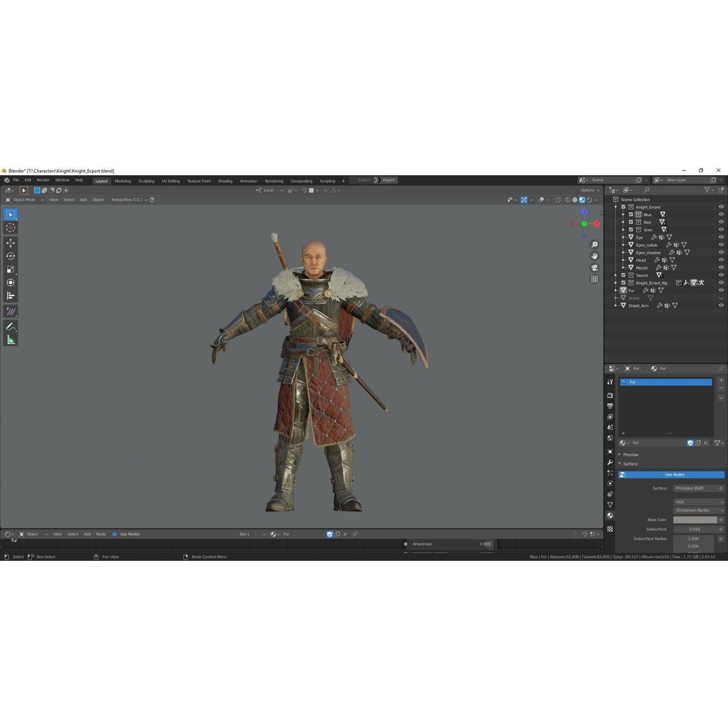Click the outliner search magnifier icon

coord(646,190)
